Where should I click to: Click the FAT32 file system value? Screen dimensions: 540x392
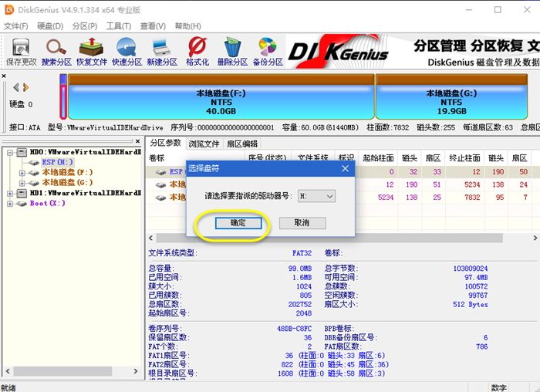(x=302, y=253)
